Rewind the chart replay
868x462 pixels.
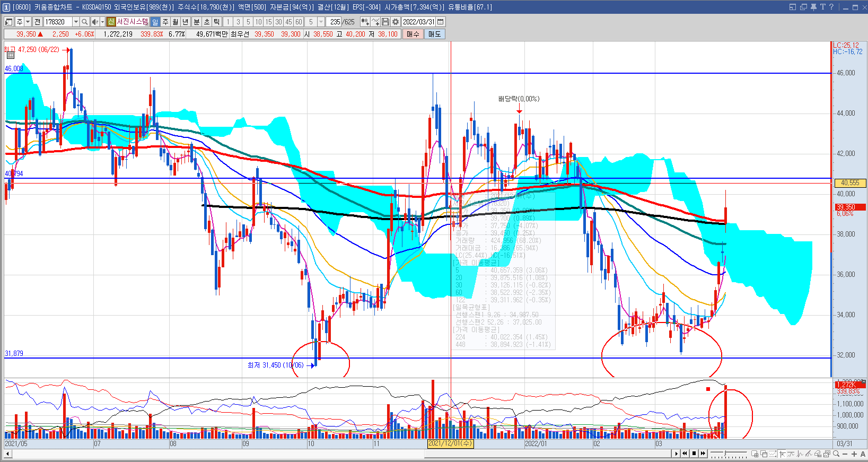point(685,454)
